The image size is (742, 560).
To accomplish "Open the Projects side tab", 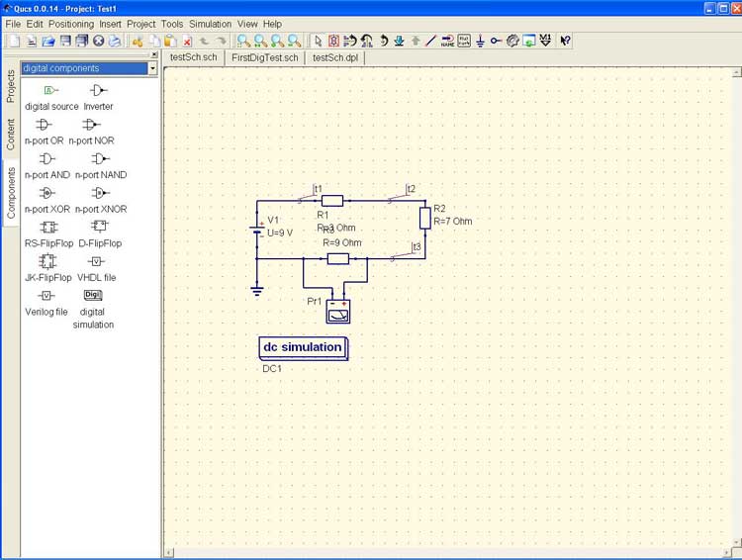I will click(x=11, y=86).
